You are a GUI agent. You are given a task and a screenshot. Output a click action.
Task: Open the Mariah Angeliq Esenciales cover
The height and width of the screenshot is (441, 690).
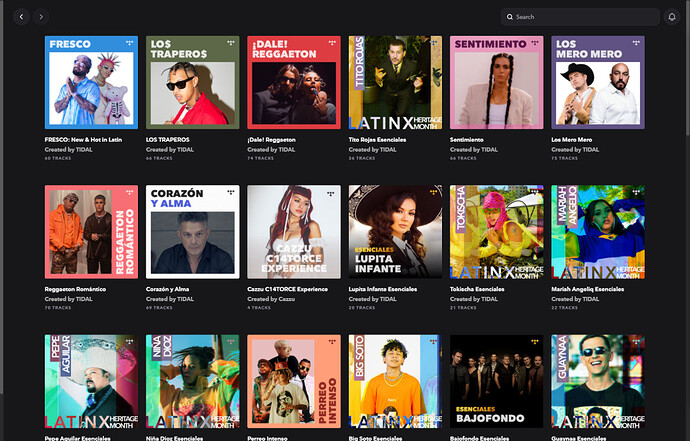point(598,232)
